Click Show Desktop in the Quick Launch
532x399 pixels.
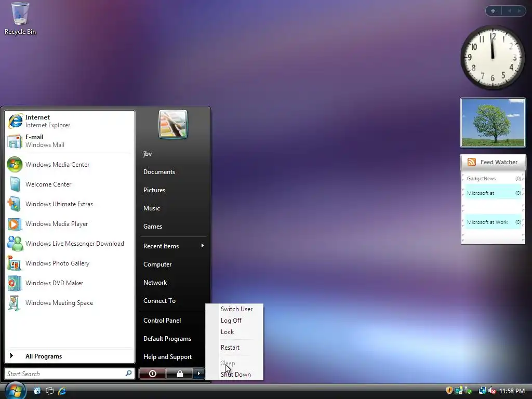37,391
